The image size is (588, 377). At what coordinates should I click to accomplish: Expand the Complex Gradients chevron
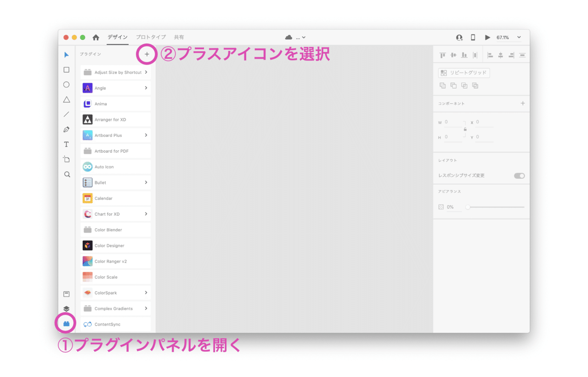point(146,308)
